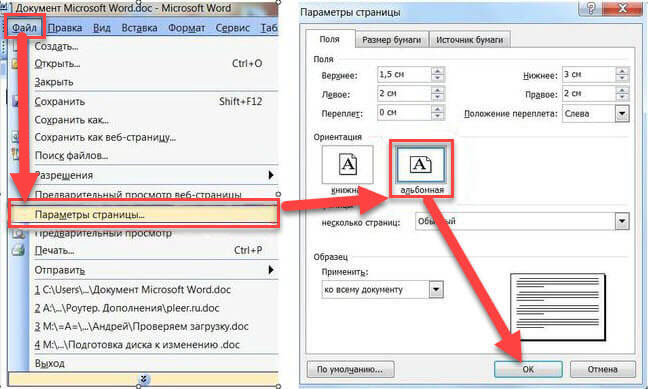Image resolution: width=648 pixels, height=389 pixels.
Task: Increase the Переплет value with up arrow
Action: 438,109
